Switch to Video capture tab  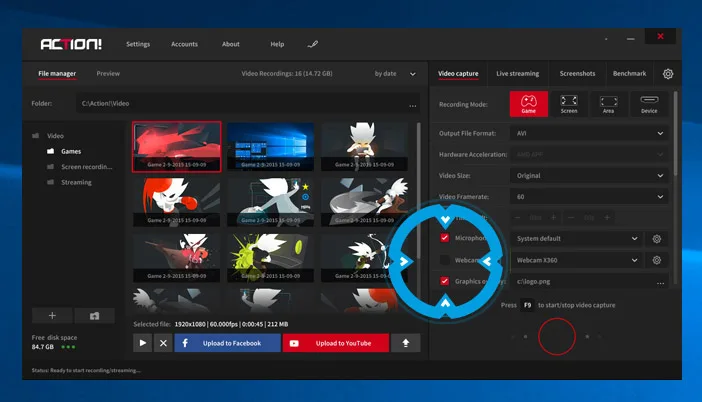pos(458,73)
